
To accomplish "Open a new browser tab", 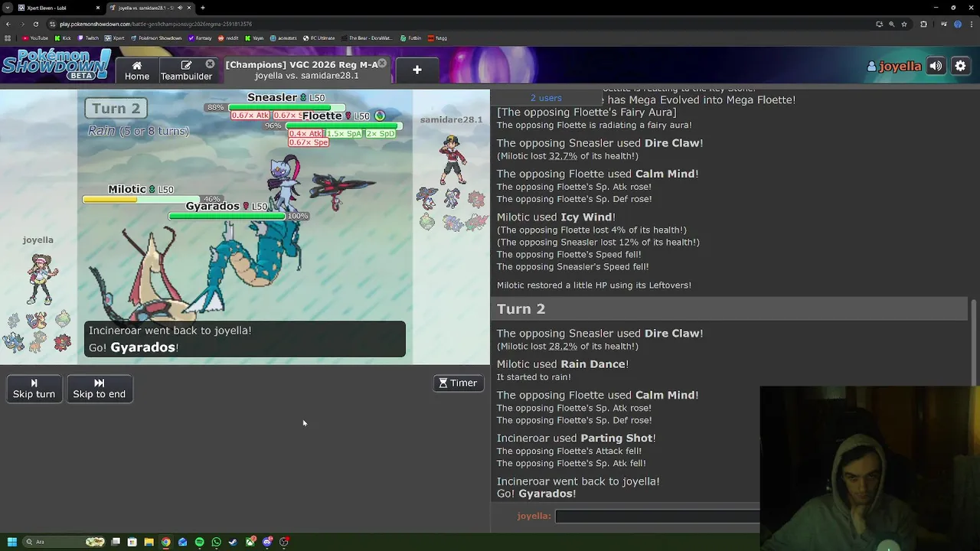I will [x=202, y=8].
